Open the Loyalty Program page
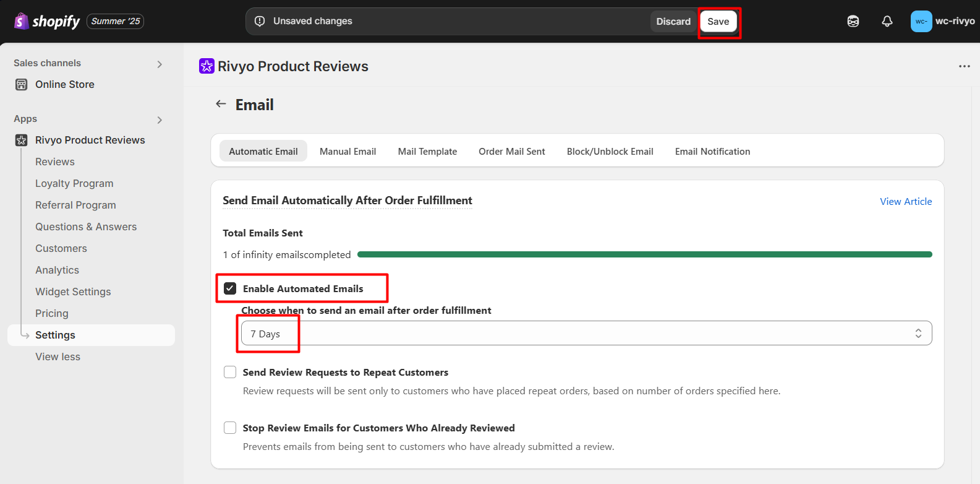This screenshot has width=980, height=484. point(74,184)
